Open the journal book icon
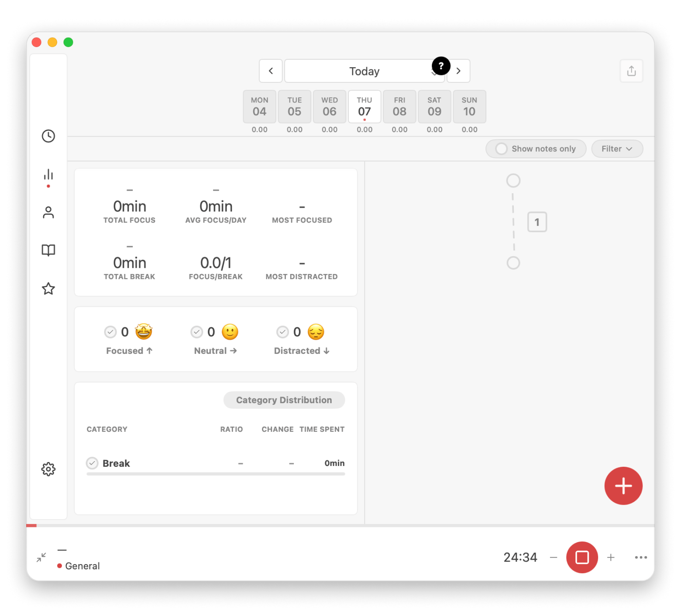The image size is (681, 616). 48,250
